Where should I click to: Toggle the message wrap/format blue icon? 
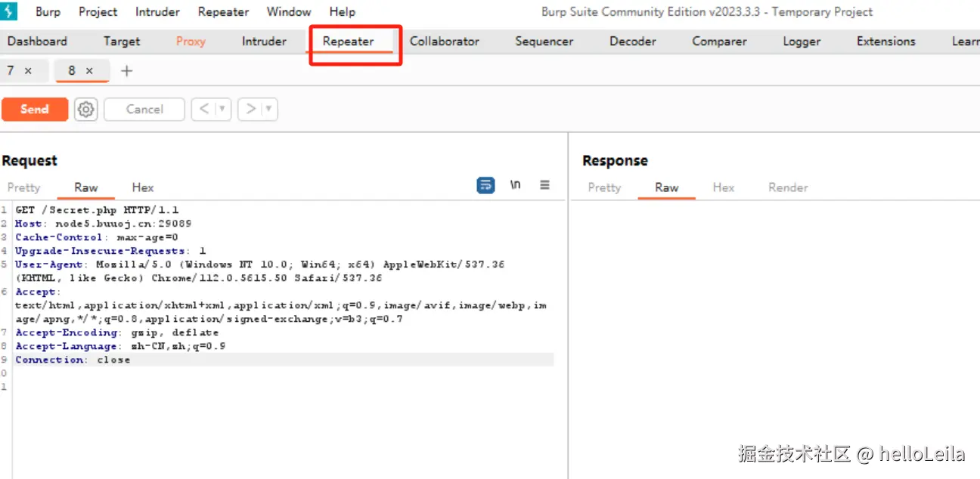(x=485, y=185)
